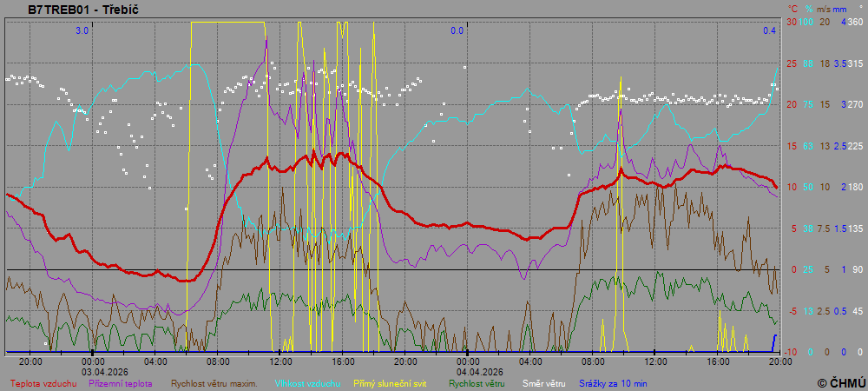Select the Přízemní teplota legend entry

tap(121, 383)
